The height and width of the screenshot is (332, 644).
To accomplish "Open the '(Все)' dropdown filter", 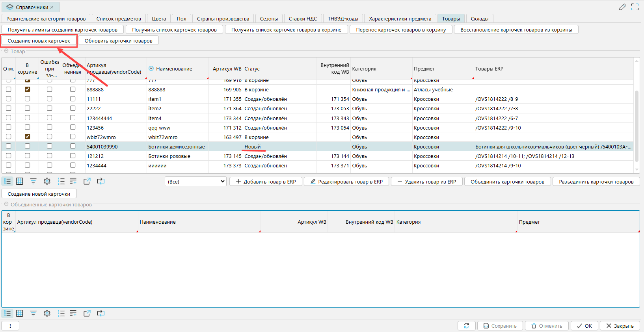I will click(x=195, y=182).
